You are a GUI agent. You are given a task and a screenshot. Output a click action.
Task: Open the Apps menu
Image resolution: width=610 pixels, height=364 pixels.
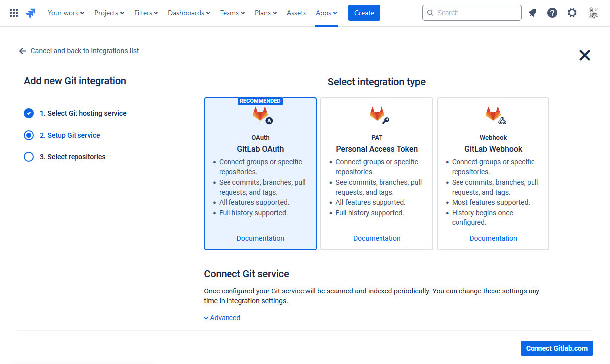(x=326, y=13)
